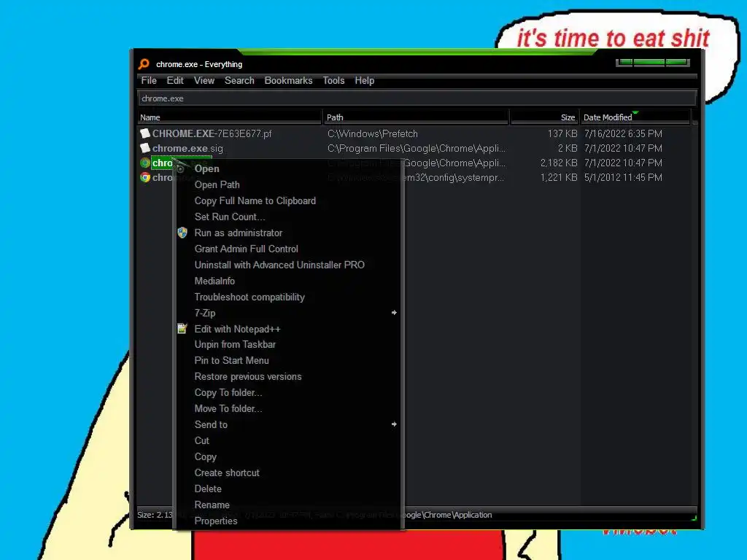Choose Open in the context menu
747x560 pixels.
pyautogui.click(x=206, y=168)
